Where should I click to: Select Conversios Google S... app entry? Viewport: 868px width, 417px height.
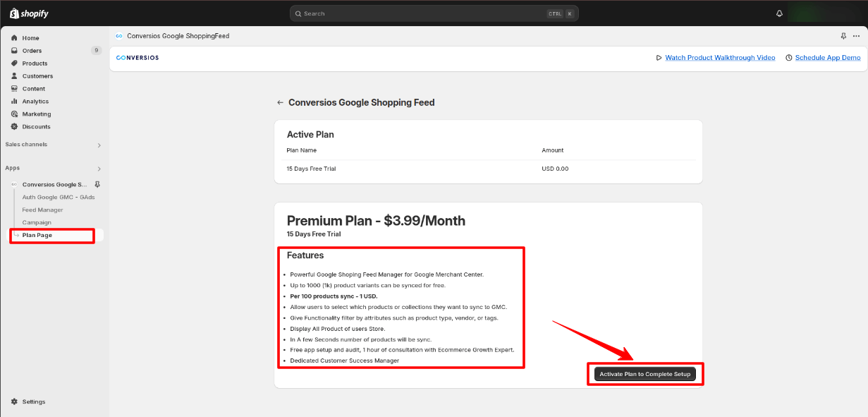[x=55, y=185]
